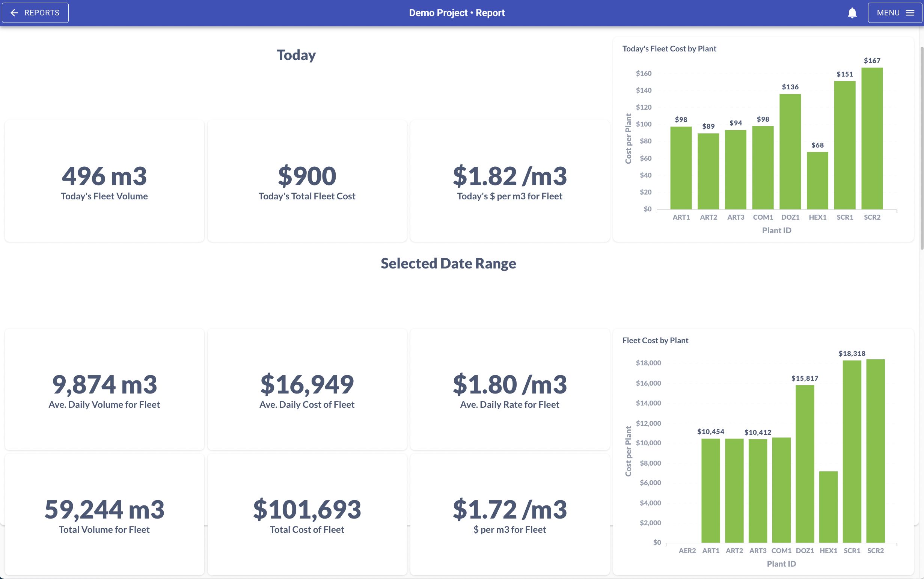The height and width of the screenshot is (579, 924).
Task: Click the SCR2 bar in the lower chart
Action: tap(876, 451)
